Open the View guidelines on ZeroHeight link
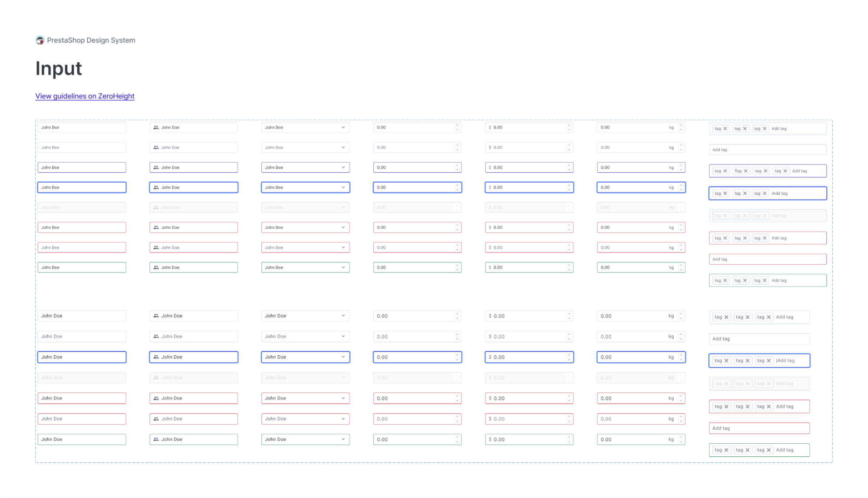Viewport: 868px width, 498px height. pyautogui.click(x=85, y=96)
